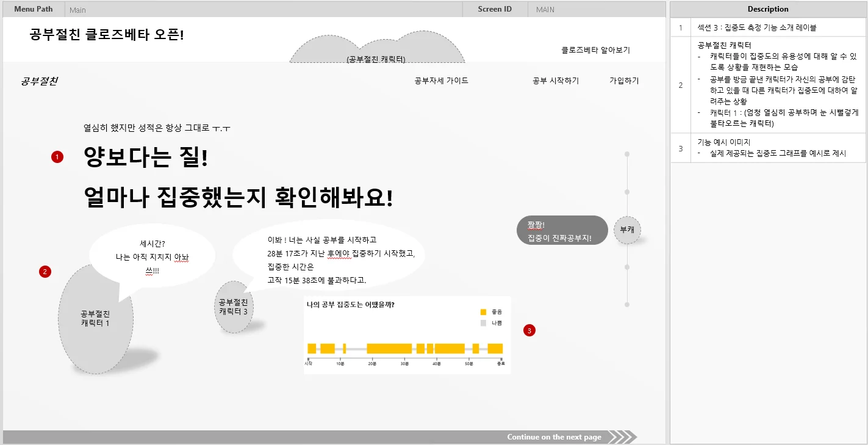Select the 공부절친 캐릭터 description row
Image resolution: width=868 pixels, height=445 pixels.
tap(768, 85)
